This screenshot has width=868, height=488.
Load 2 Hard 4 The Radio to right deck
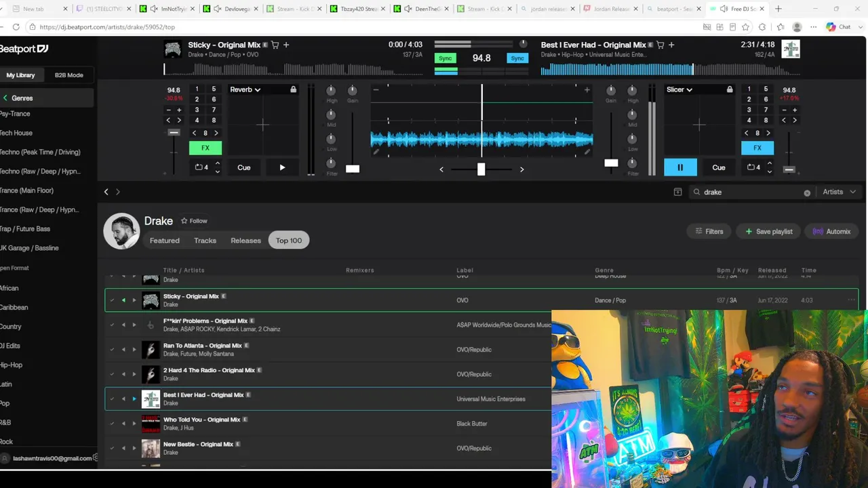tap(134, 374)
